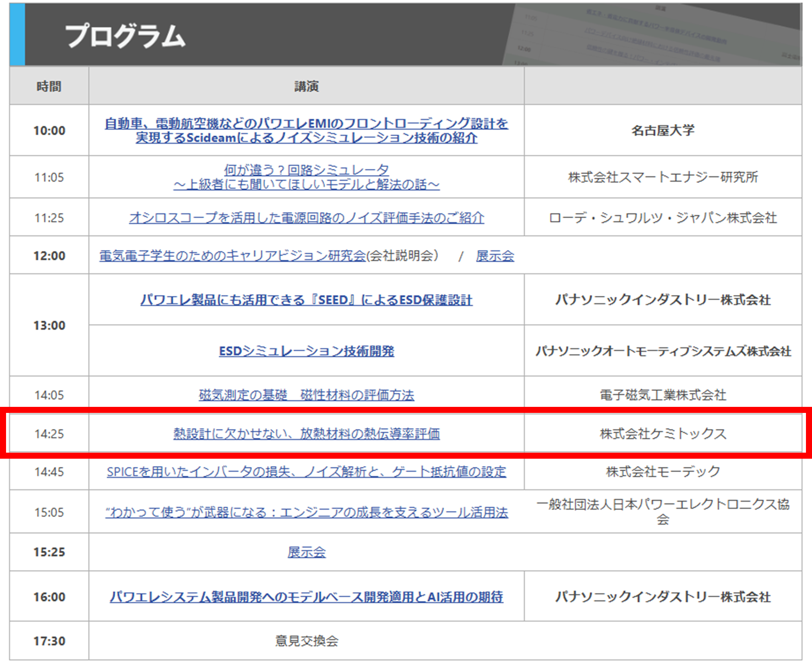Select the 13:00 time cell
This screenshot has width=812, height=663.
tap(49, 325)
